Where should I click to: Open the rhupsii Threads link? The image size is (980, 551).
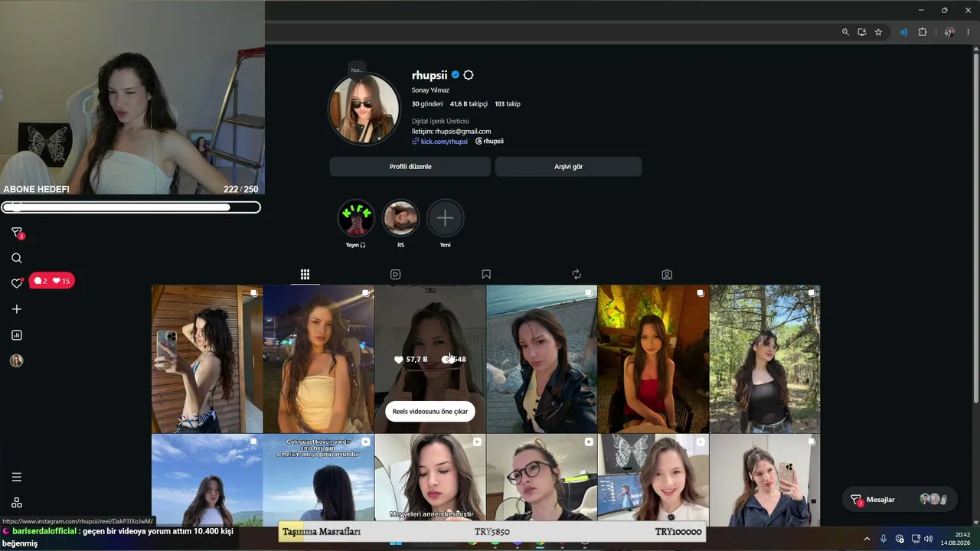489,142
